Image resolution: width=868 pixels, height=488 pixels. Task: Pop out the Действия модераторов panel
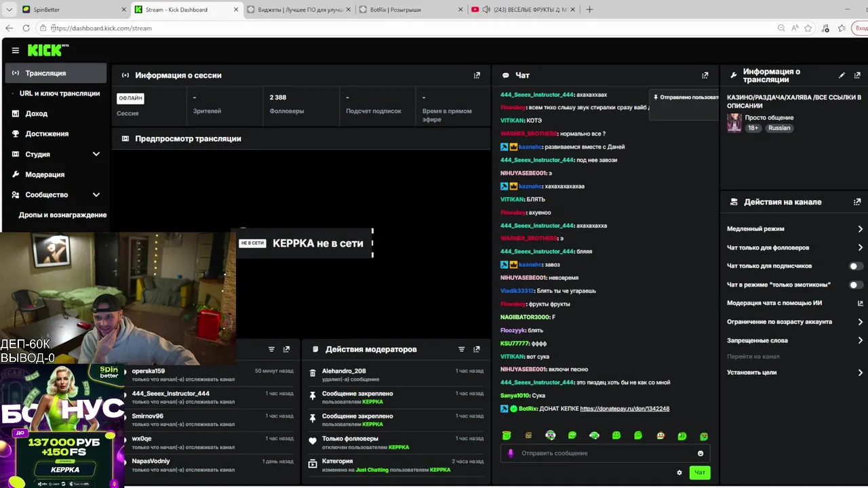[x=477, y=350]
